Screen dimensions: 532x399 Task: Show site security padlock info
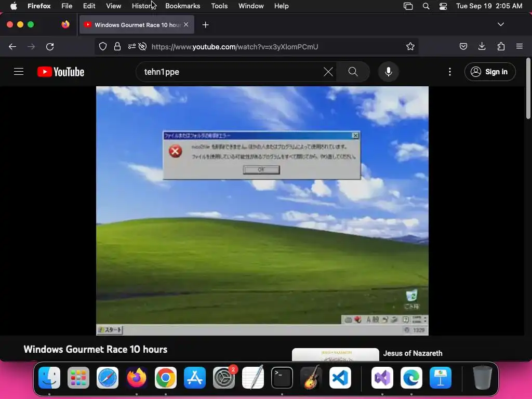point(117,46)
